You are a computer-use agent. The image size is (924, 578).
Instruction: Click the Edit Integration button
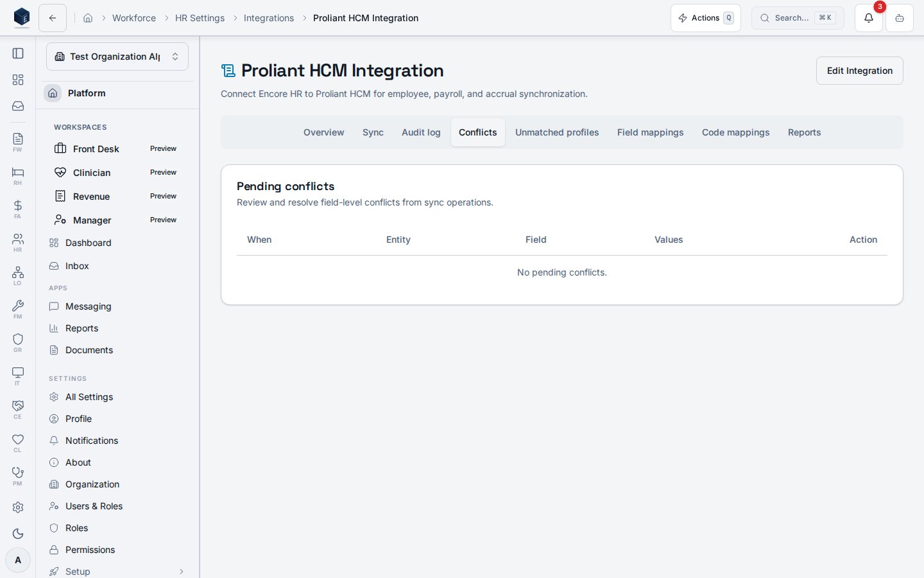860,71
